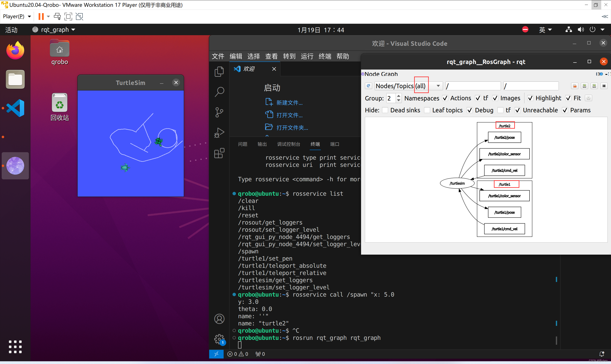Open Files manager from dock
This screenshot has width=611, height=364.
coord(15,79)
